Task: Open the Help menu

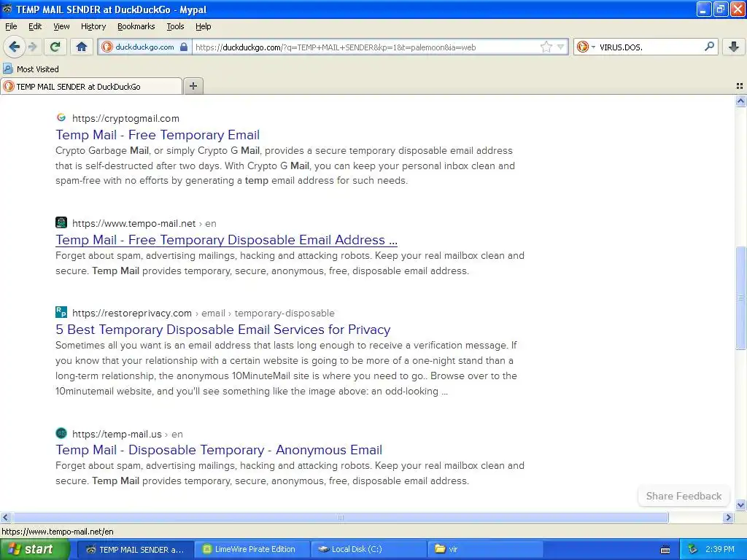Action: 204,26
